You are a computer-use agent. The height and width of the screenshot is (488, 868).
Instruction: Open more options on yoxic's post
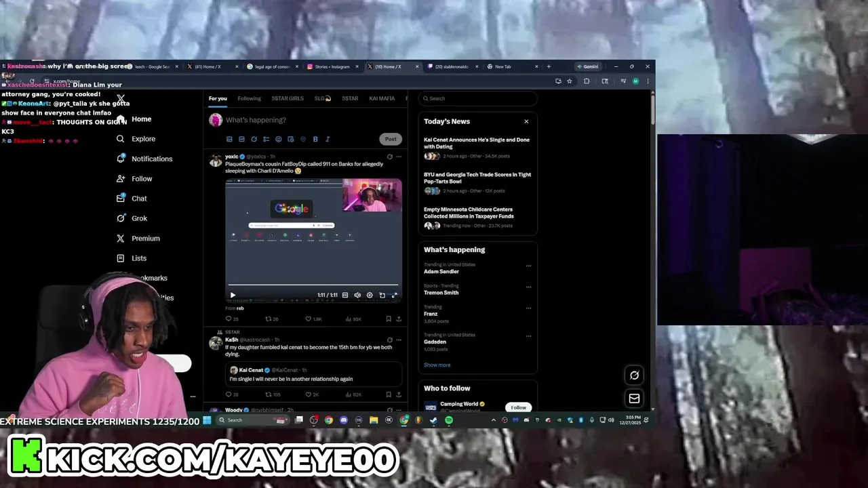(399, 157)
